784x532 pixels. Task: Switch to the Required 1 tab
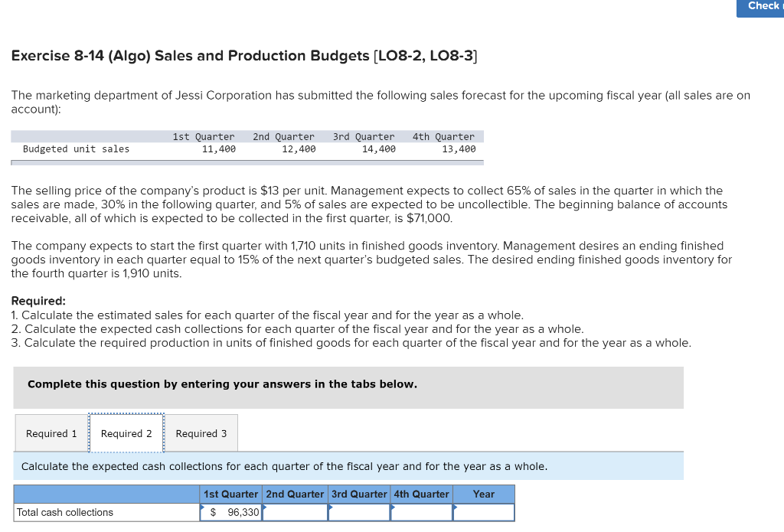click(x=51, y=432)
